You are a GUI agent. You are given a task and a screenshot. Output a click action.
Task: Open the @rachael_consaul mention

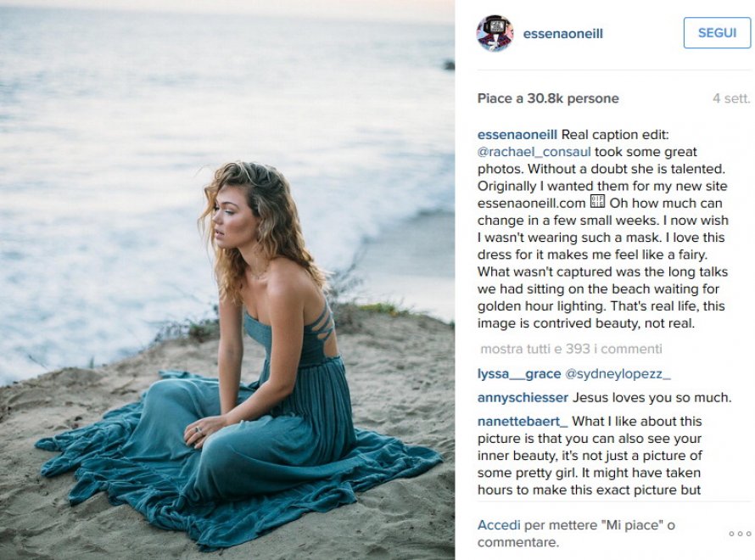[534, 152]
